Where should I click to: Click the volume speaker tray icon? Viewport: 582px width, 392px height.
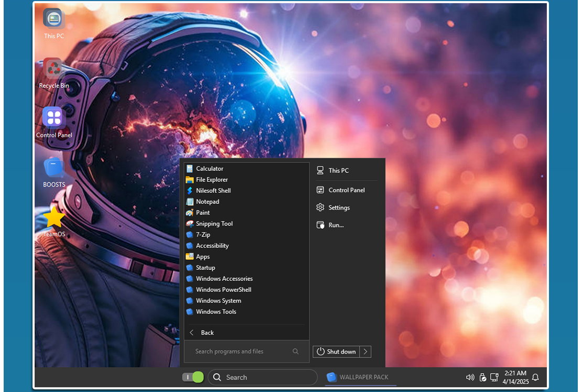click(x=470, y=377)
